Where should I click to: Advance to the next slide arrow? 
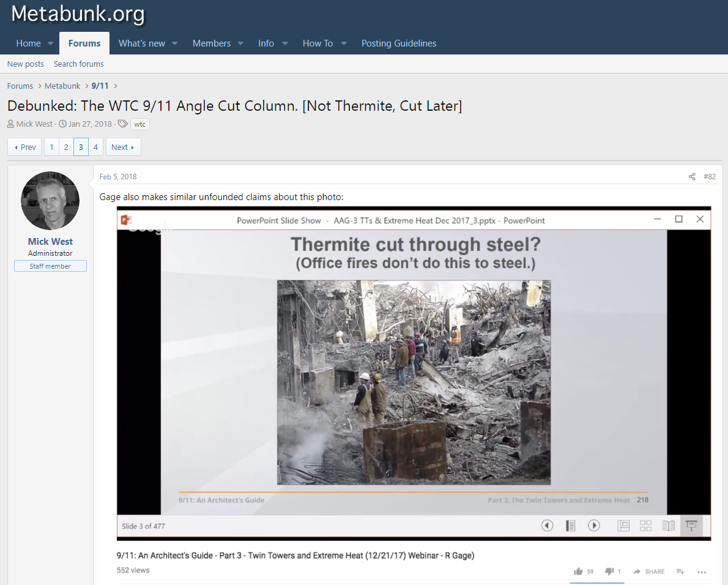click(593, 525)
